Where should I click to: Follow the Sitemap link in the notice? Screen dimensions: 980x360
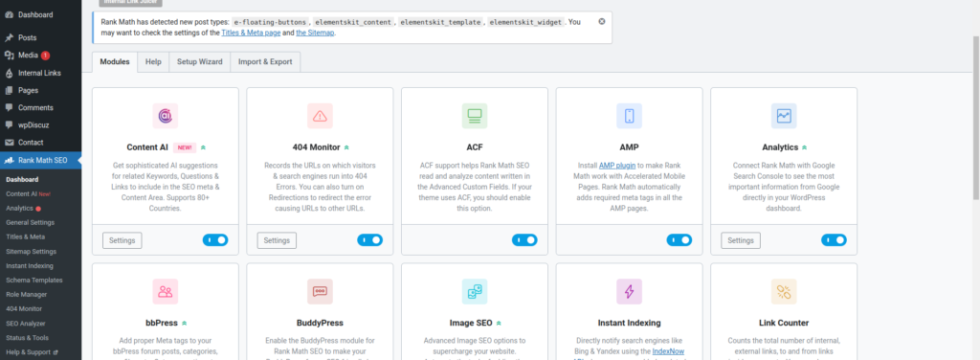(316, 33)
